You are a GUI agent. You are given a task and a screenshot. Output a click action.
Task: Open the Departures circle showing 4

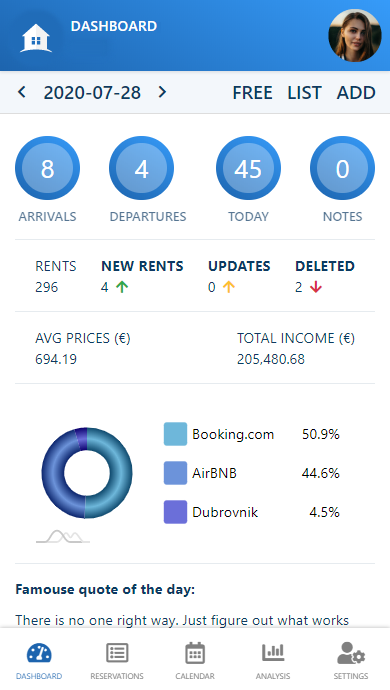pyautogui.click(x=141, y=168)
